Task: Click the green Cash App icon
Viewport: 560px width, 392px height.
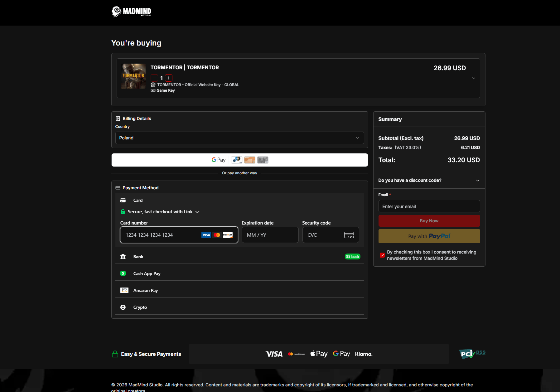Action: 123,273
